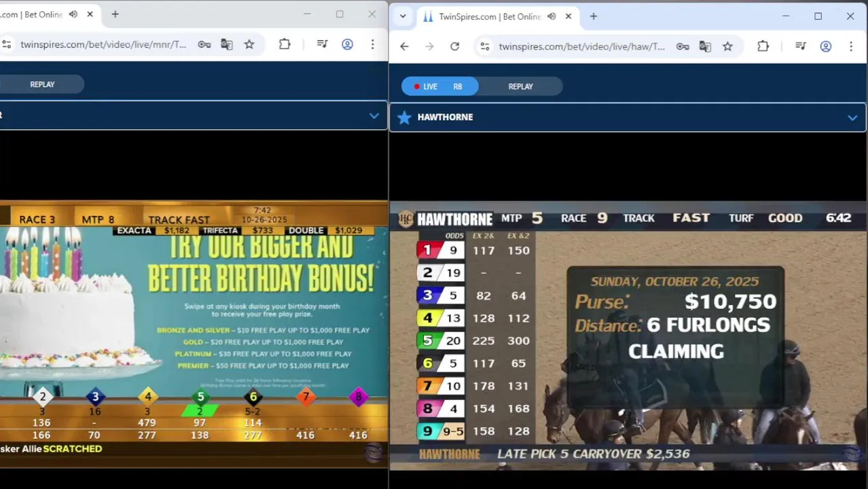Open the media control icon in the left window
Screen dimensions: 868x489
click(x=323, y=44)
